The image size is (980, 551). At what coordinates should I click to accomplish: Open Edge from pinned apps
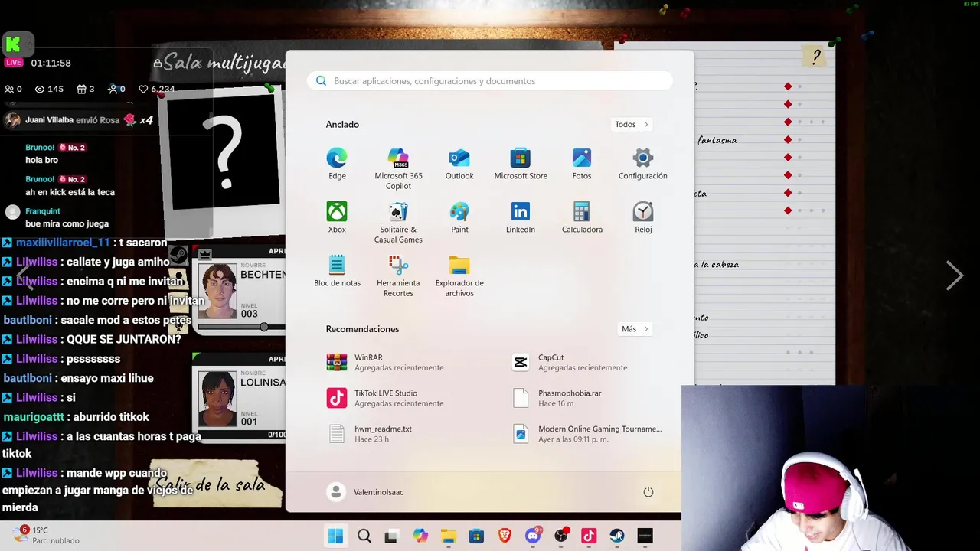(337, 165)
